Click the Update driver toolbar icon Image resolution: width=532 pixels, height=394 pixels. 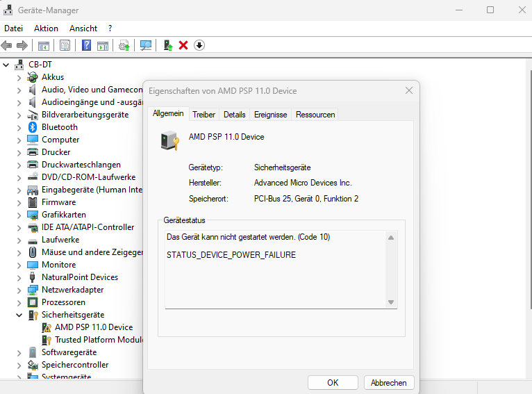pos(124,45)
